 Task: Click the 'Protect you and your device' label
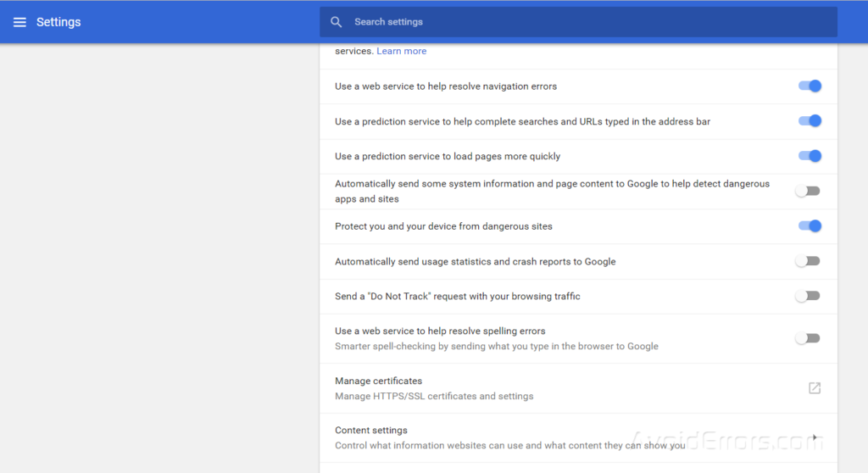pyautogui.click(x=443, y=226)
